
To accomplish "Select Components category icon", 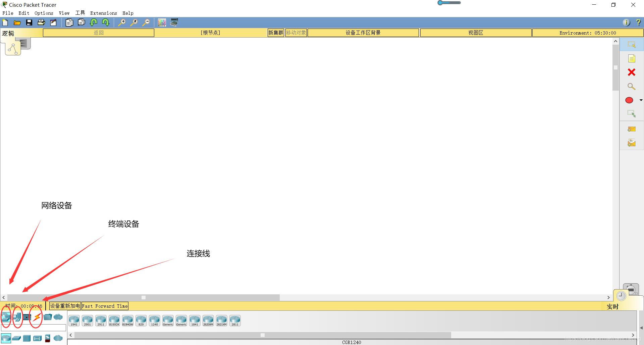I will click(x=27, y=317).
